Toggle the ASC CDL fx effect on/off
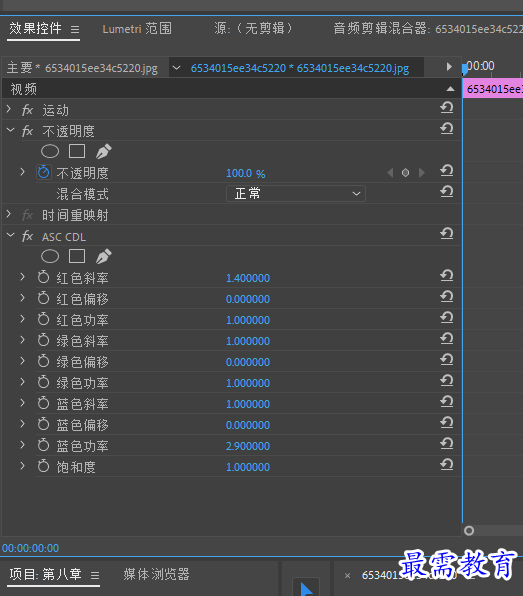The image size is (523, 596). (27, 236)
